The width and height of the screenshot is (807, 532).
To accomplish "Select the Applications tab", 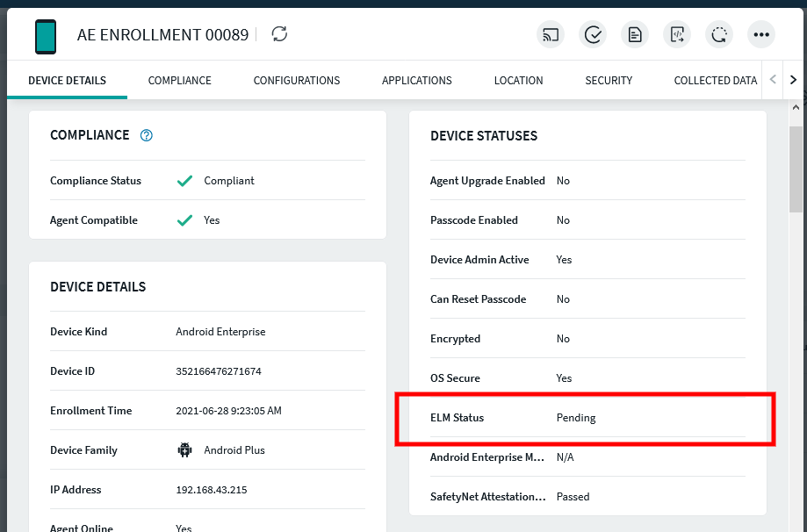I will pos(416,81).
